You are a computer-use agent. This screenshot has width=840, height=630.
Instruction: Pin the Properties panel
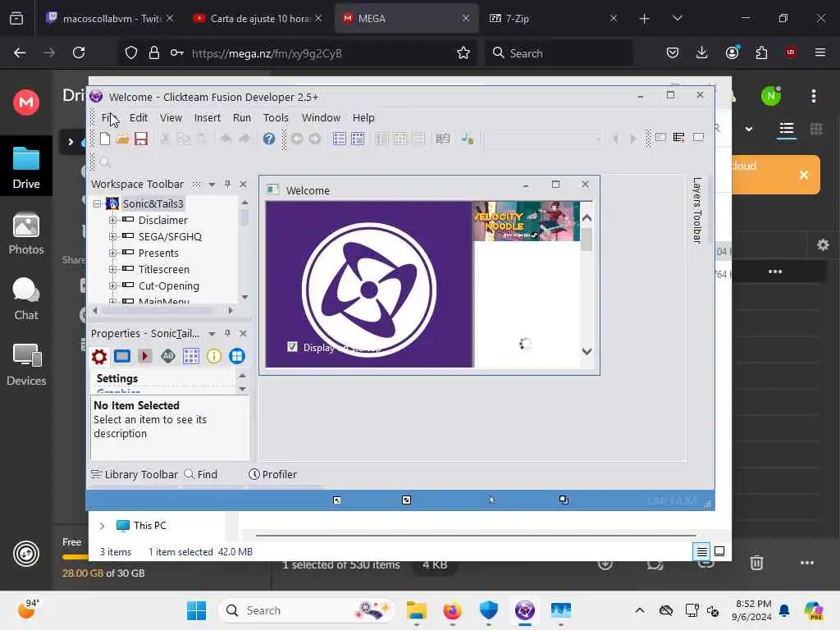pyautogui.click(x=228, y=333)
